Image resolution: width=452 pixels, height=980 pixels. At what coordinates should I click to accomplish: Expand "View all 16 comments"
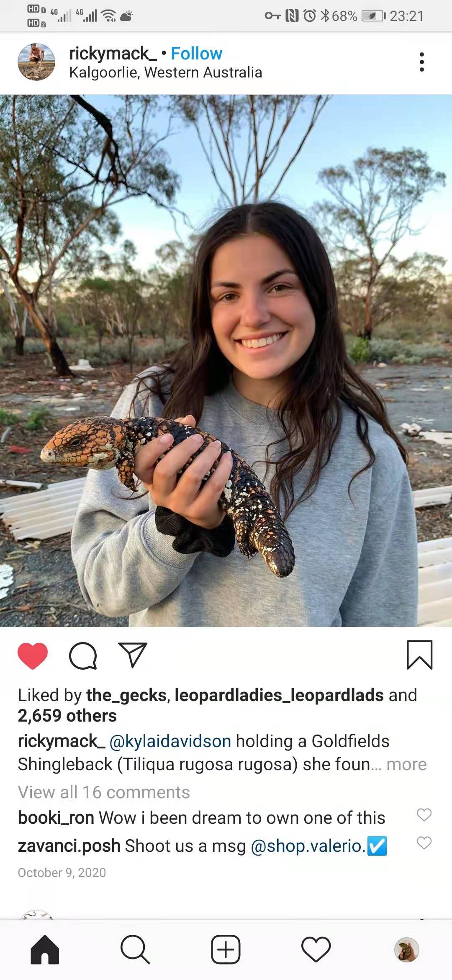click(x=104, y=792)
